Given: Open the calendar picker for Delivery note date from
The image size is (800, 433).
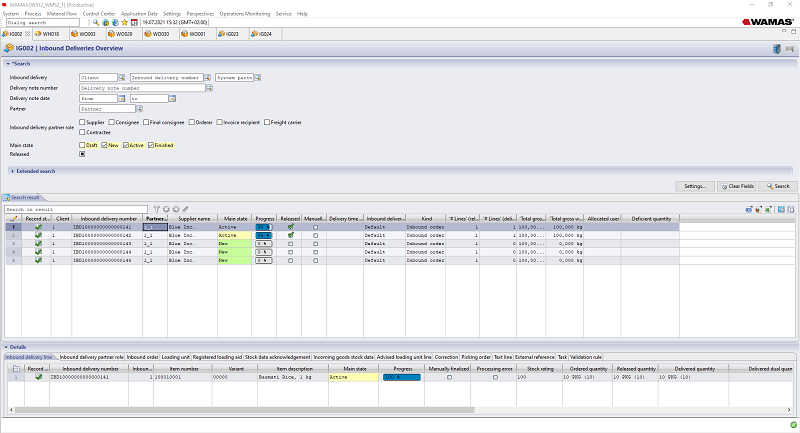Looking at the screenshot, I should tap(122, 98).
